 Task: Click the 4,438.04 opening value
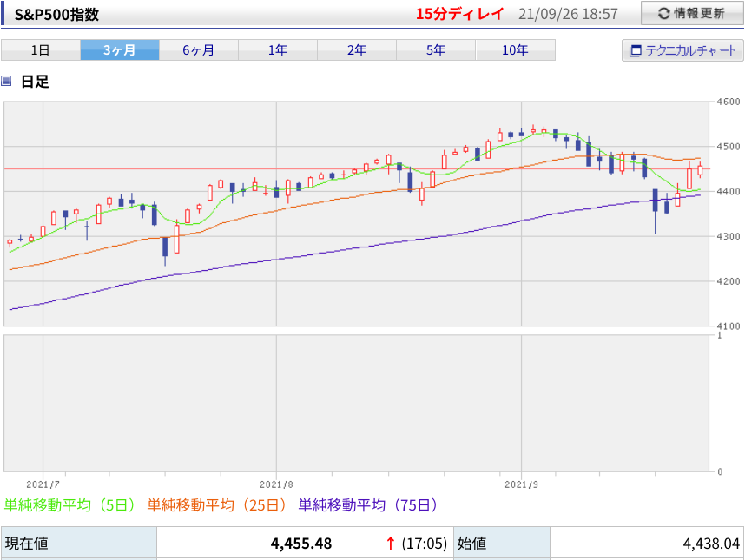711,544
